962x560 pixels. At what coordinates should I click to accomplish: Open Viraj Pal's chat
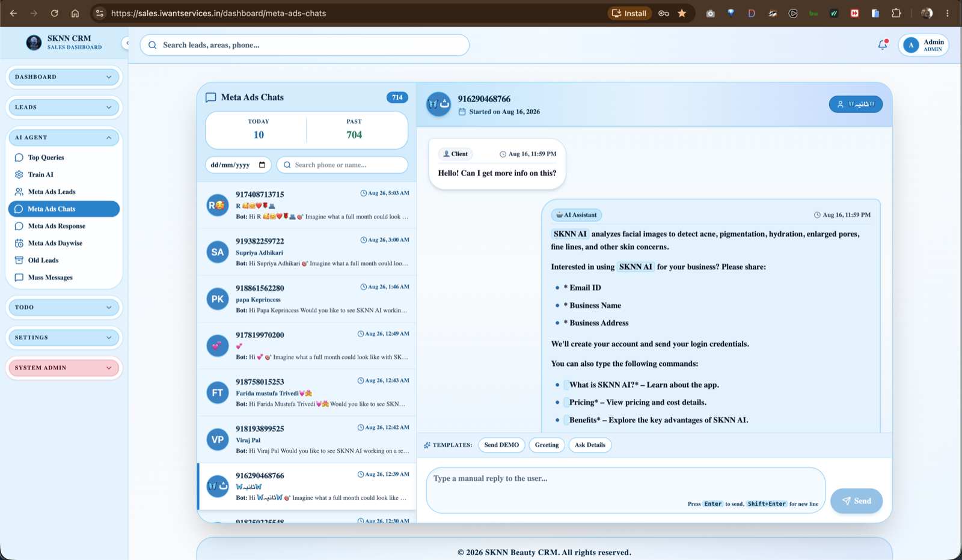tap(307, 440)
